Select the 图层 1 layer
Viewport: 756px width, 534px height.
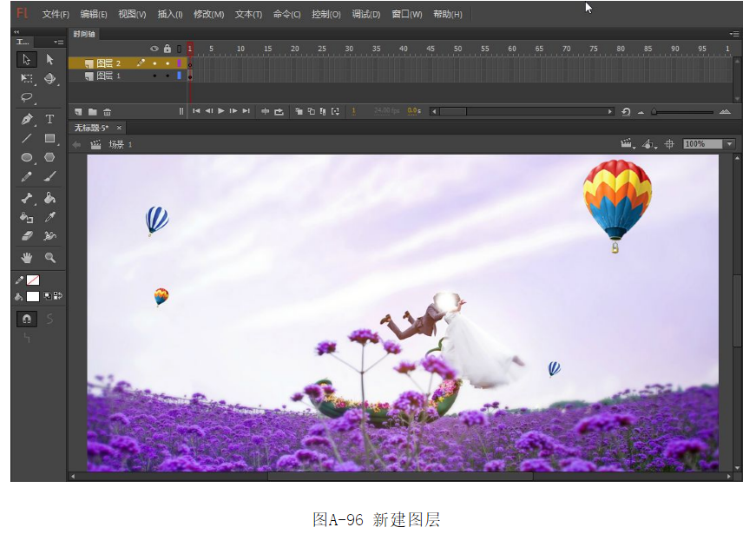point(108,76)
